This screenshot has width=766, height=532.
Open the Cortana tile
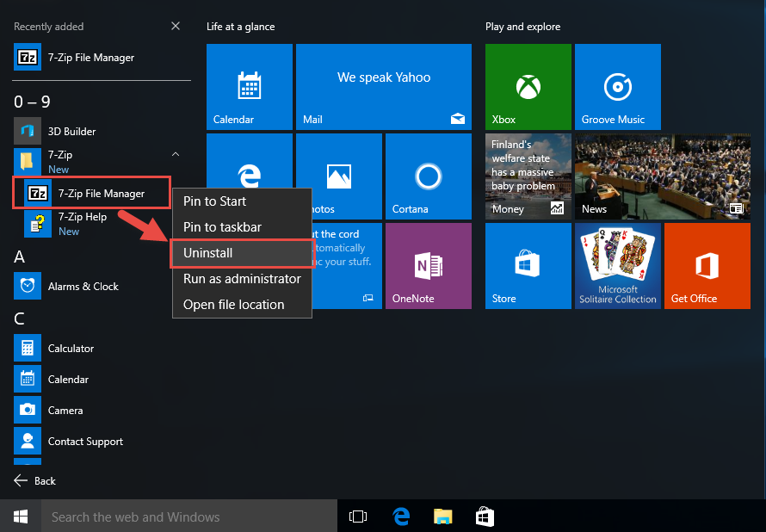point(429,176)
